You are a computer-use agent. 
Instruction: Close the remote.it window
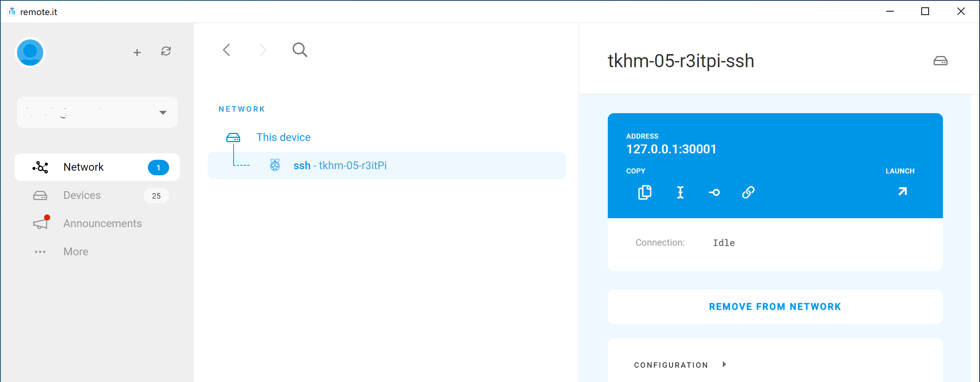961,12
